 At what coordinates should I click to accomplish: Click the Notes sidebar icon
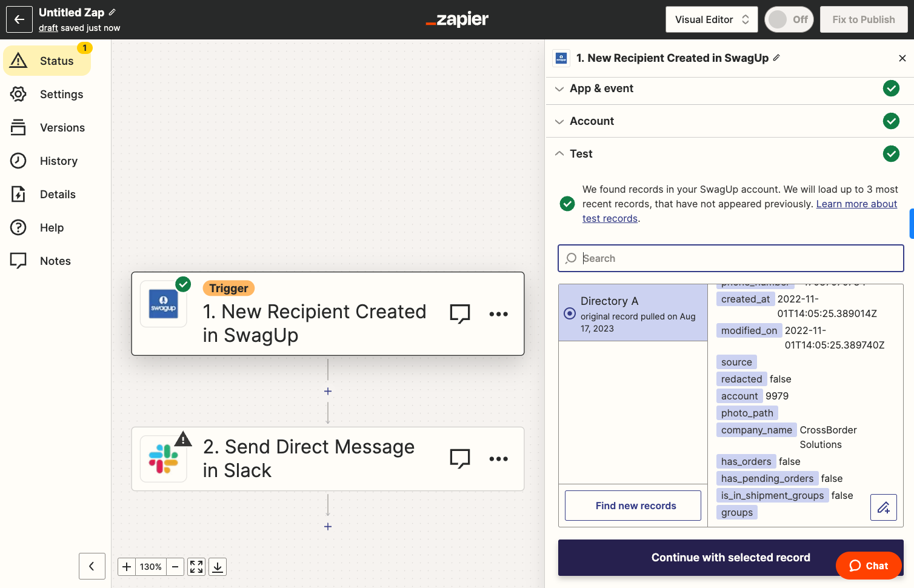(18, 261)
